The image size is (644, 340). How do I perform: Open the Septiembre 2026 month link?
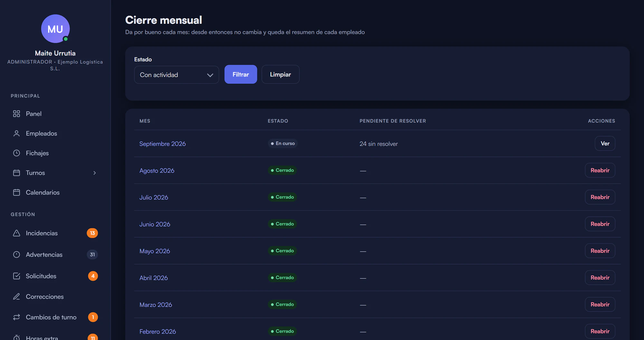163,144
